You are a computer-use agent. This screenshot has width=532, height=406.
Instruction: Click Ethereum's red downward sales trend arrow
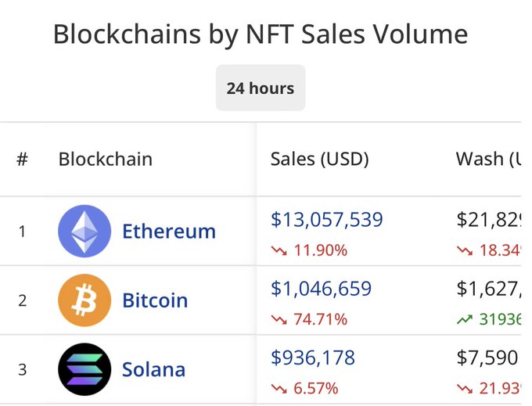[279, 251]
